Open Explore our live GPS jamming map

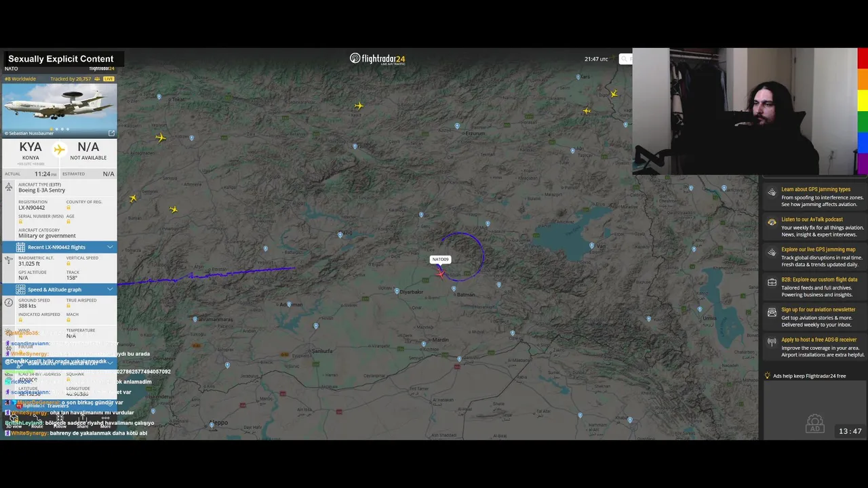[818, 249]
